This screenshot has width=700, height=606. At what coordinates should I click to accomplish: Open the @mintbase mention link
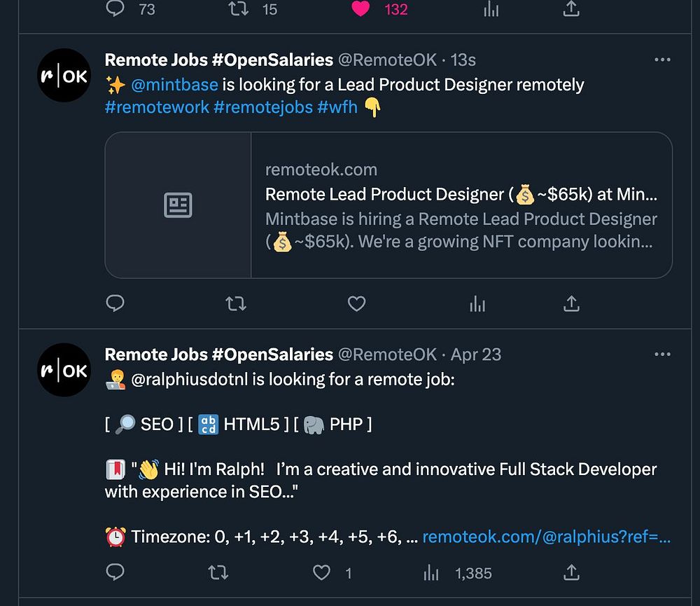[174, 85]
